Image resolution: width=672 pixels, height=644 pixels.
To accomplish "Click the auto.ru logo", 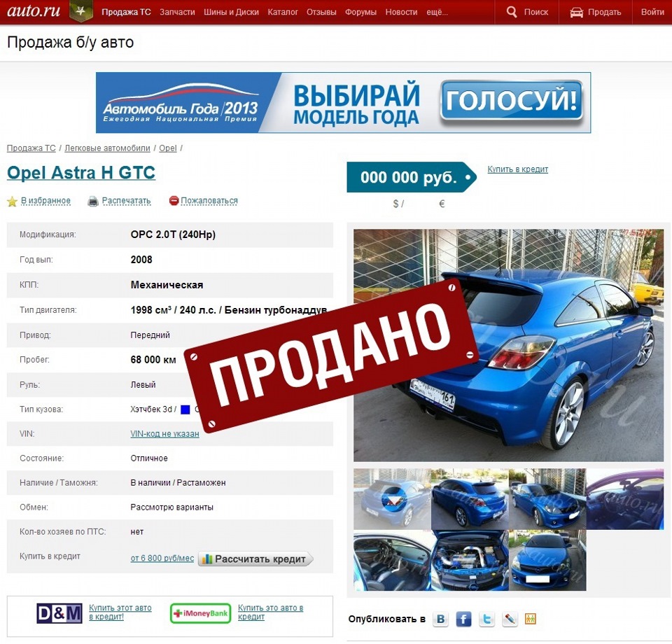I will (x=34, y=10).
